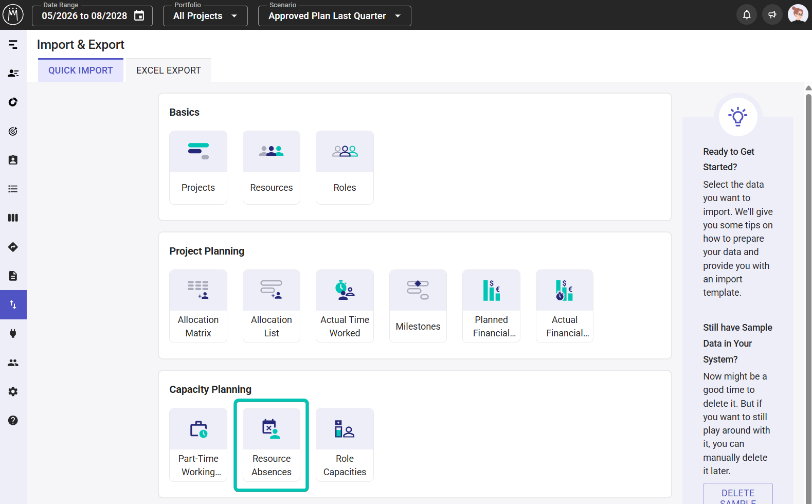Click the Ready to Get Started heading
The image size is (812, 504).
click(x=729, y=159)
